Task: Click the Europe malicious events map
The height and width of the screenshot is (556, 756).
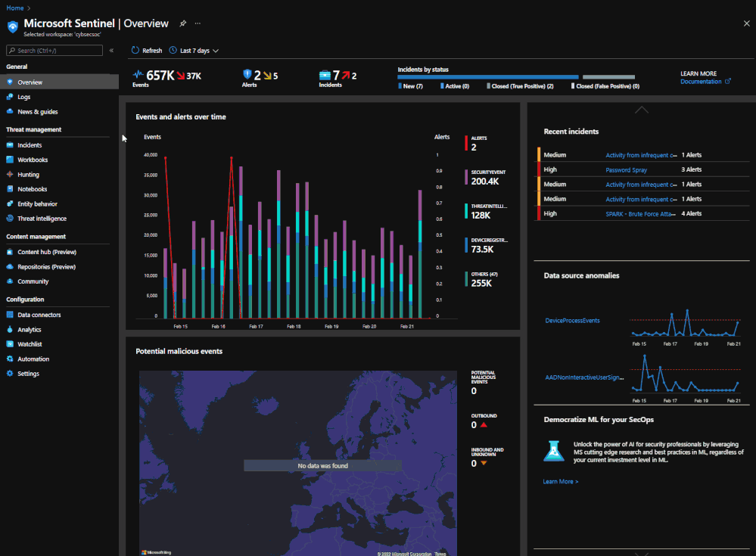Action: [x=298, y=463]
